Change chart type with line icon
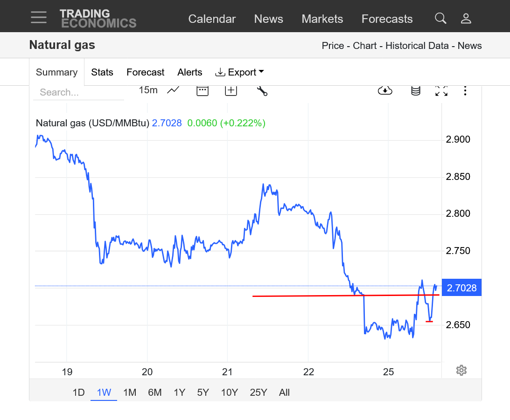 pyautogui.click(x=173, y=90)
